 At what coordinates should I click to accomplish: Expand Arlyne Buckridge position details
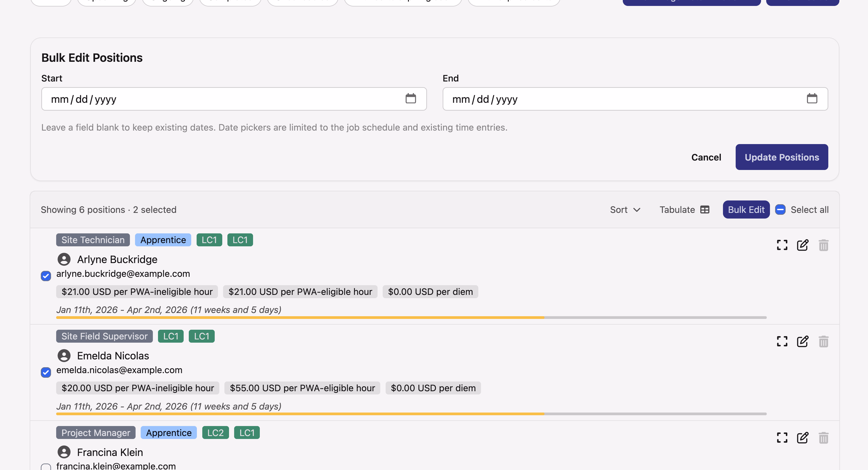782,245
